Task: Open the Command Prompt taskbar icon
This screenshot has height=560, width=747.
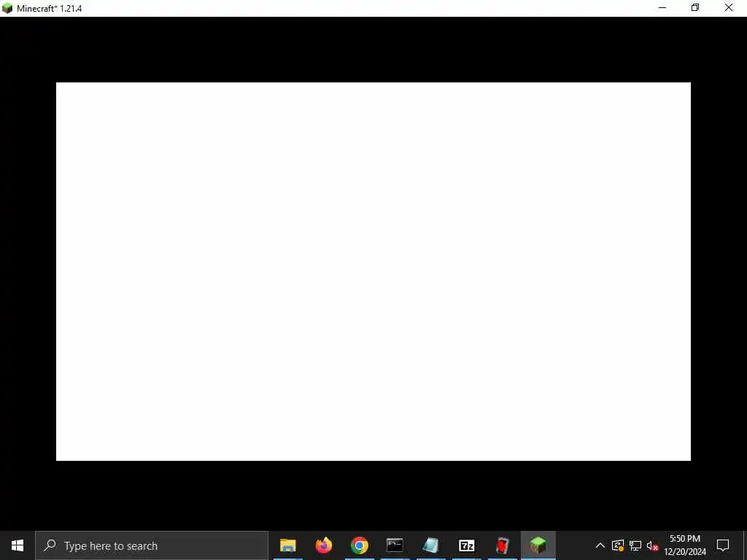Action: tap(395, 545)
